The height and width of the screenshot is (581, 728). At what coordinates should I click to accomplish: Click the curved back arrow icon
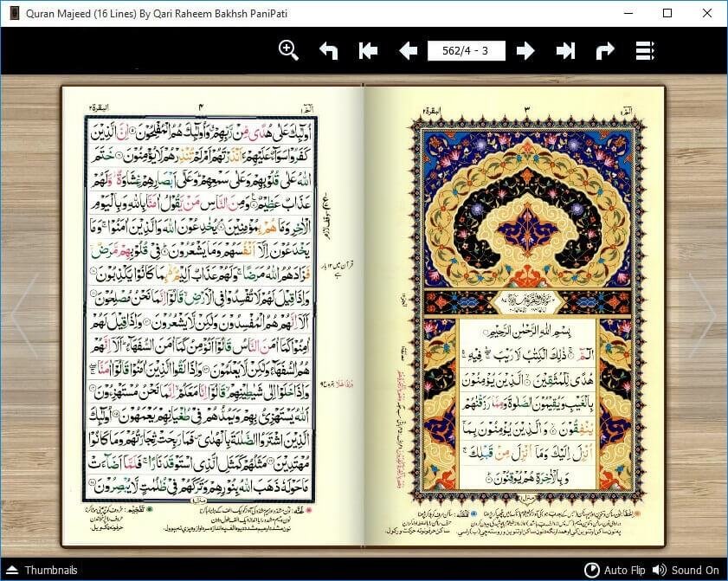329,50
